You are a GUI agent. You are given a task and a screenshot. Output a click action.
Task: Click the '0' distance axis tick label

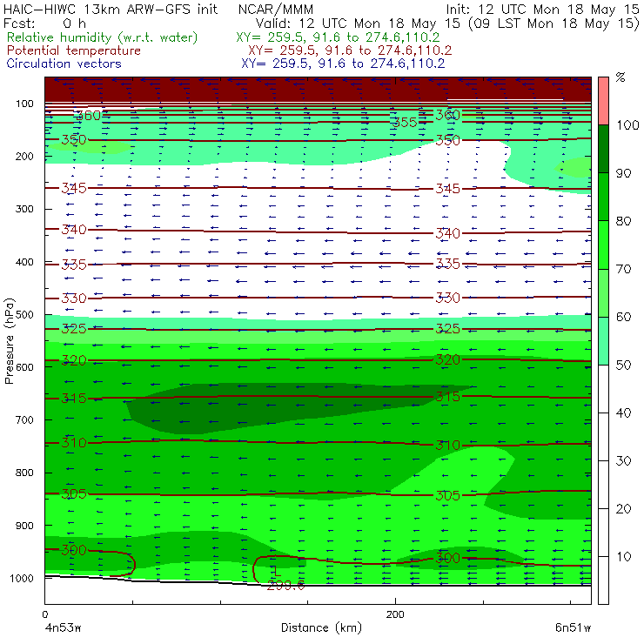click(45, 614)
